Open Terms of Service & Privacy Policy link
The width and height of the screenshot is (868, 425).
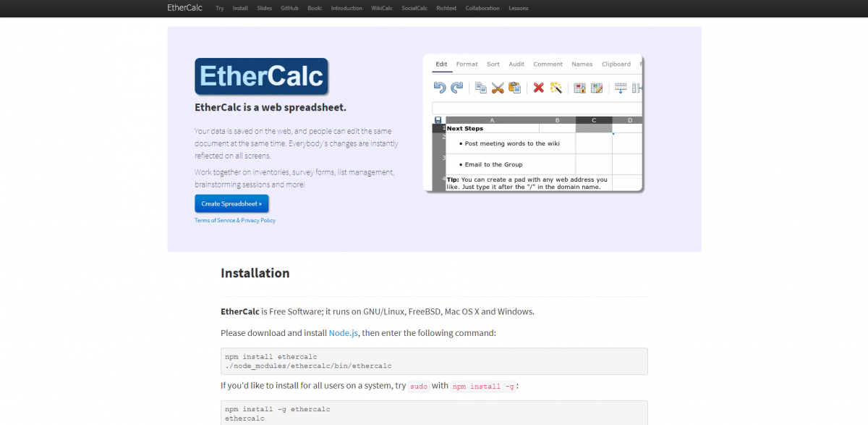pos(235,221)
